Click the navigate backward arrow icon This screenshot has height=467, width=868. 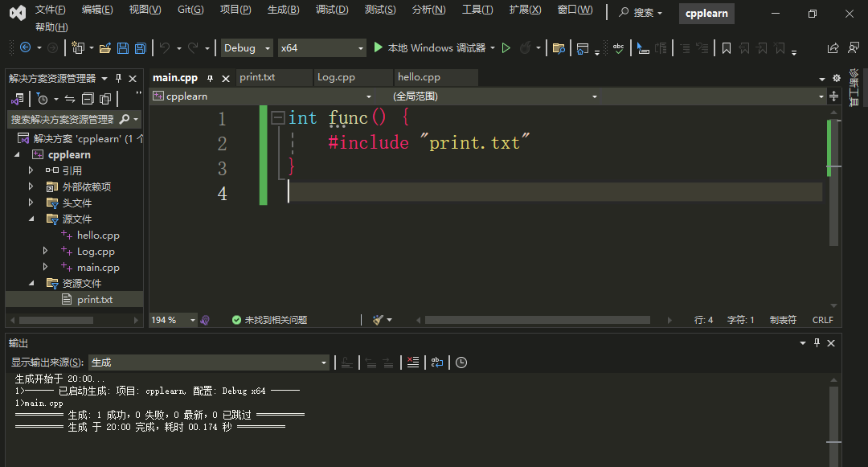tap(26, 47)
